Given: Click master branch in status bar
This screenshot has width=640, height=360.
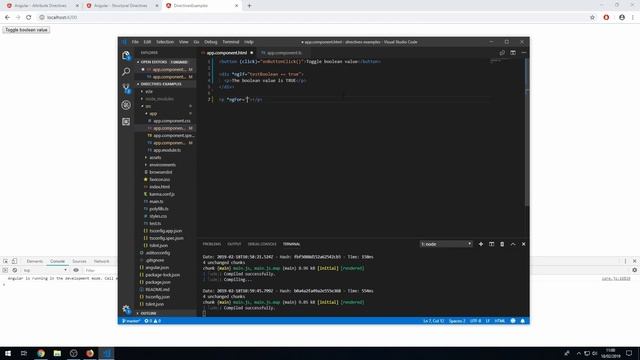Looking at the screenshot, I should [131, 321].
